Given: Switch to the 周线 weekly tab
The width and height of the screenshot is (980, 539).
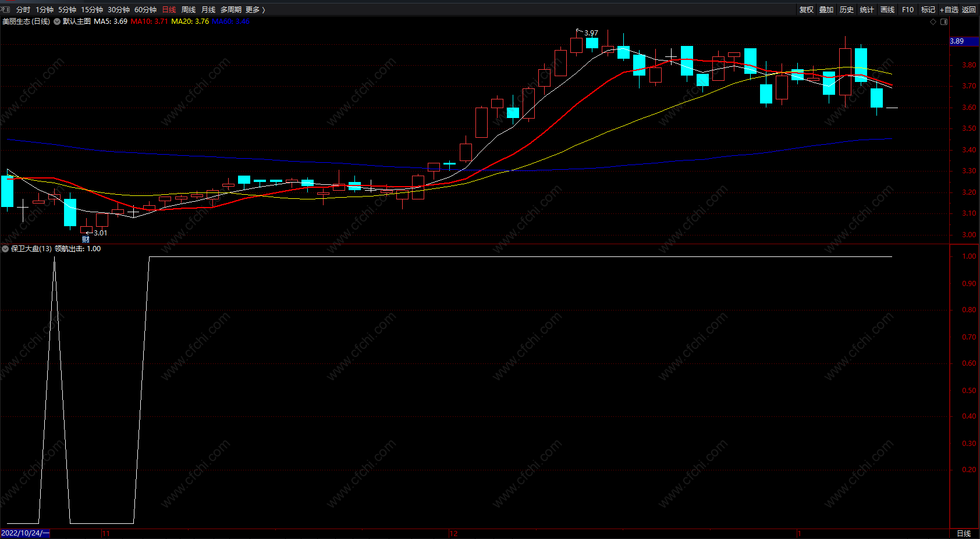Looking at the screenshot, I should tap(189, 10).
